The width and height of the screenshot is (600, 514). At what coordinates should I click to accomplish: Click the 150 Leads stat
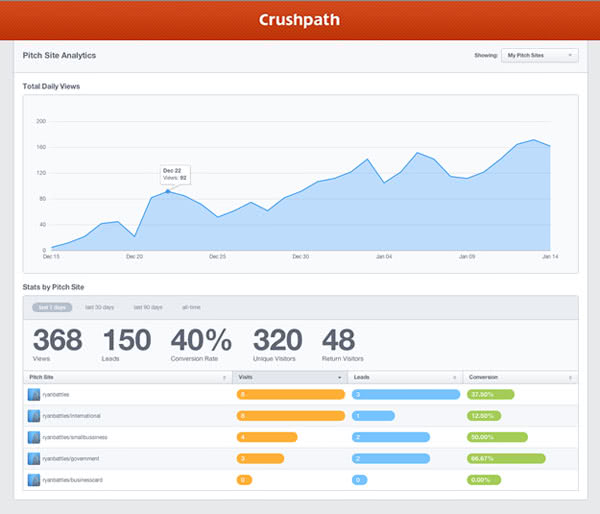pyautogui.click(x=127, y=344)
